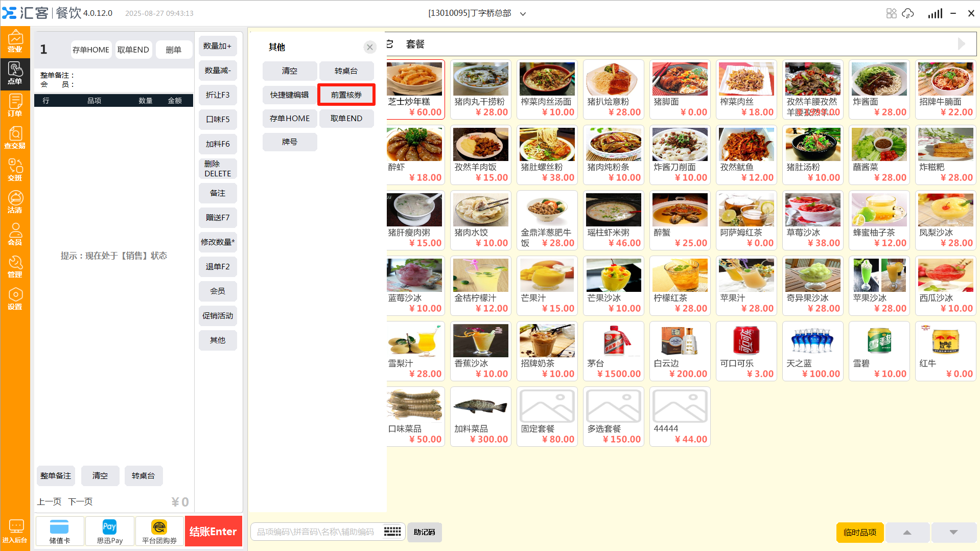
Task: Click the 数量加+ button
Action: click(x=218, y=46)
